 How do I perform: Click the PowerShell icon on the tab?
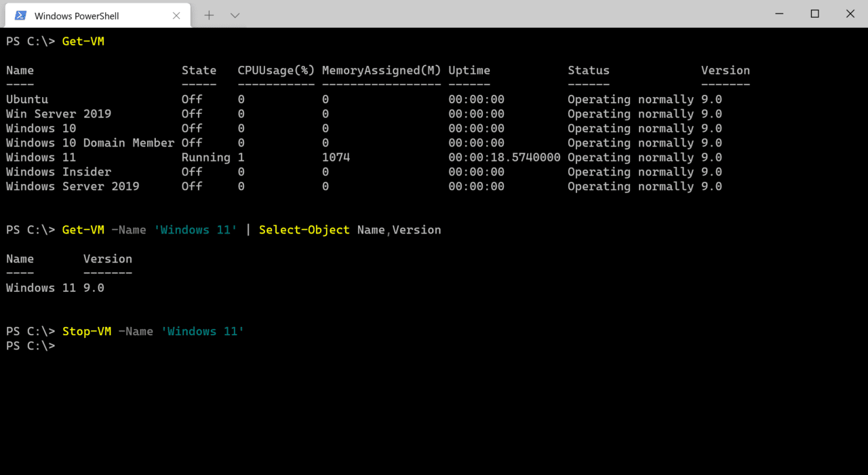click(21, 15)
